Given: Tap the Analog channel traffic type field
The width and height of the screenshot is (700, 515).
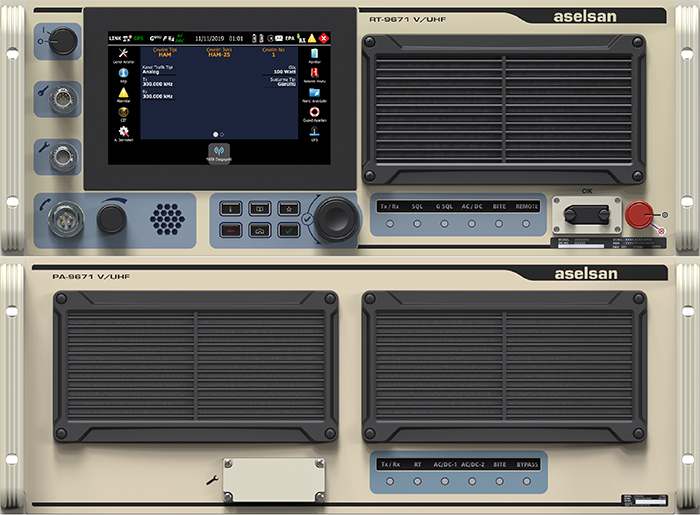Looking at the screenshot, I should coord(158,70).
